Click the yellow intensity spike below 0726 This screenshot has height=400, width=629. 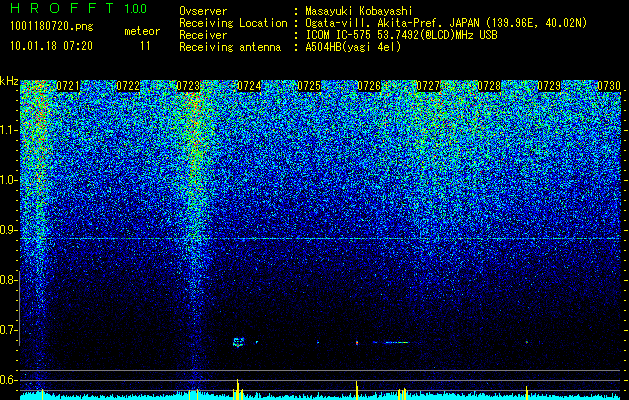click(x=357, y=390)
